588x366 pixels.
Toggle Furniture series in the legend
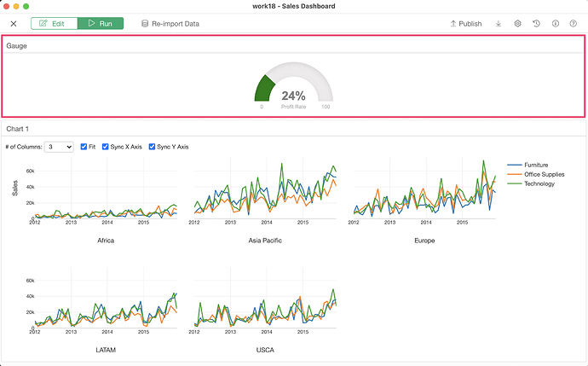tap(527, 165)
